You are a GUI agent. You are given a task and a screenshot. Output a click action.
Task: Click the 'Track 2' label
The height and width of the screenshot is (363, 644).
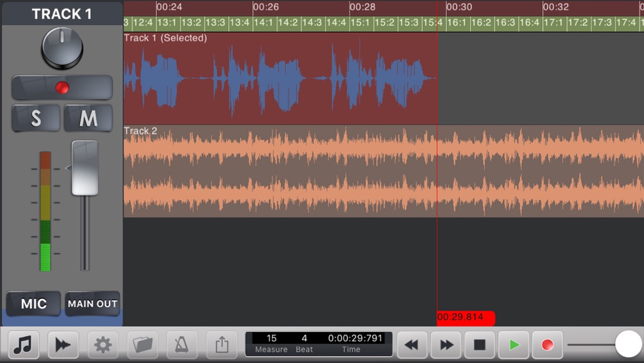pos(140,131)
